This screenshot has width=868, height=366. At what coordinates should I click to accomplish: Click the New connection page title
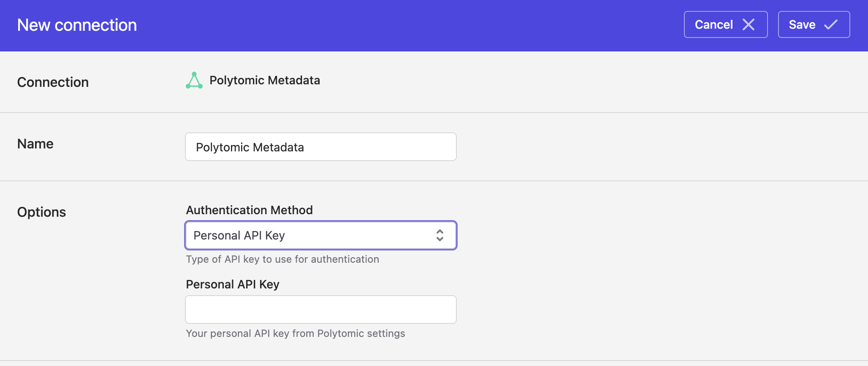(x=77, y=25)
